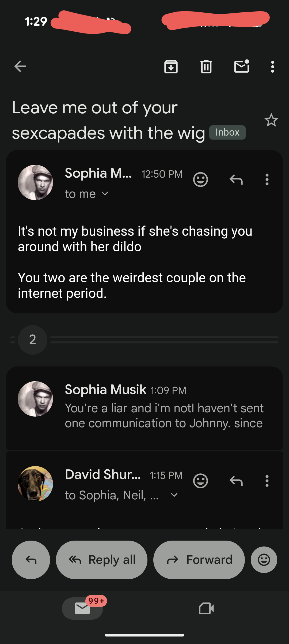Expand the 2 collapsed messages
289x644 pixels.
(x=33, y=340)
